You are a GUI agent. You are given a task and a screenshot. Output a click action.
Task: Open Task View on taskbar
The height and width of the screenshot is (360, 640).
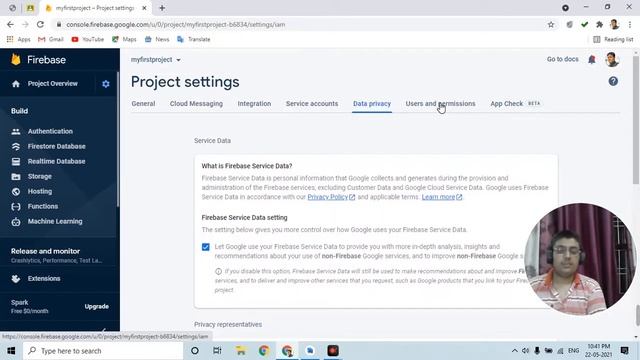point(217,351)
